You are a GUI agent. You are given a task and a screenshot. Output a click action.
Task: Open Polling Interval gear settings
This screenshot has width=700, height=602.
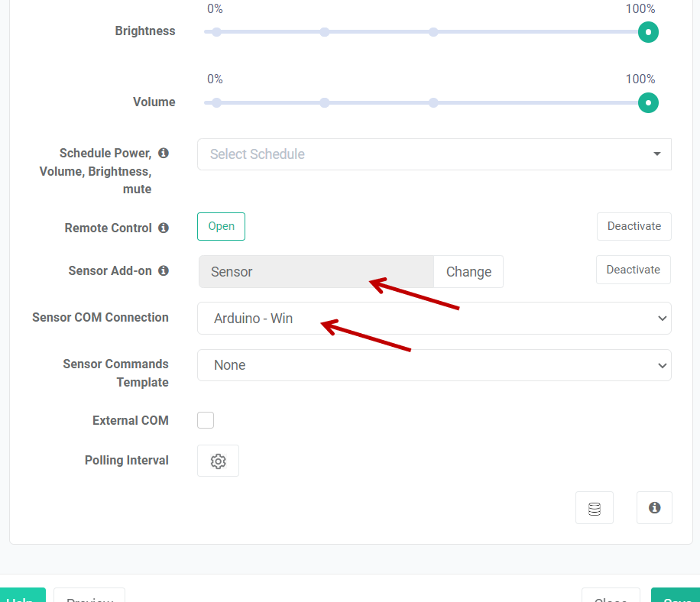[x=218, y=461]
